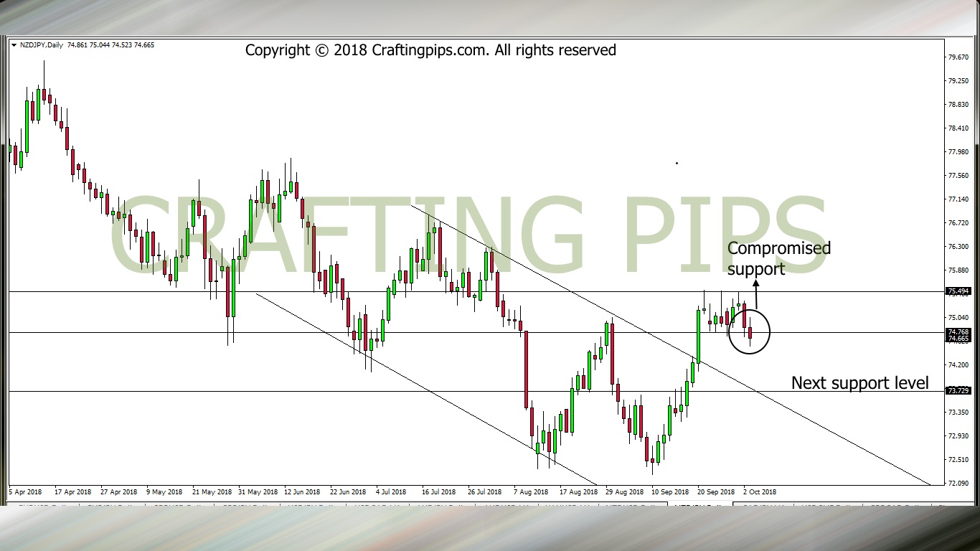The height and width of the screenshot is (551, 980).
Task: Click the 75.880 price scale value
Action: click(958, 270)
